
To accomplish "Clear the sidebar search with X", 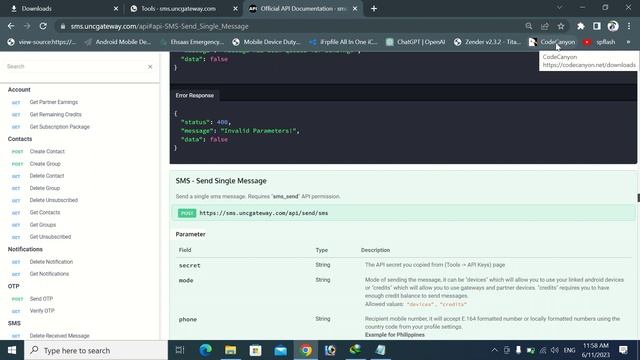I will click(150, 67).
